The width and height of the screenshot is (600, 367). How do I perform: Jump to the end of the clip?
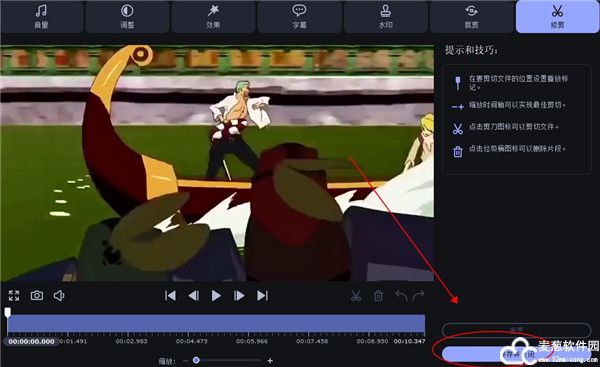262,295
